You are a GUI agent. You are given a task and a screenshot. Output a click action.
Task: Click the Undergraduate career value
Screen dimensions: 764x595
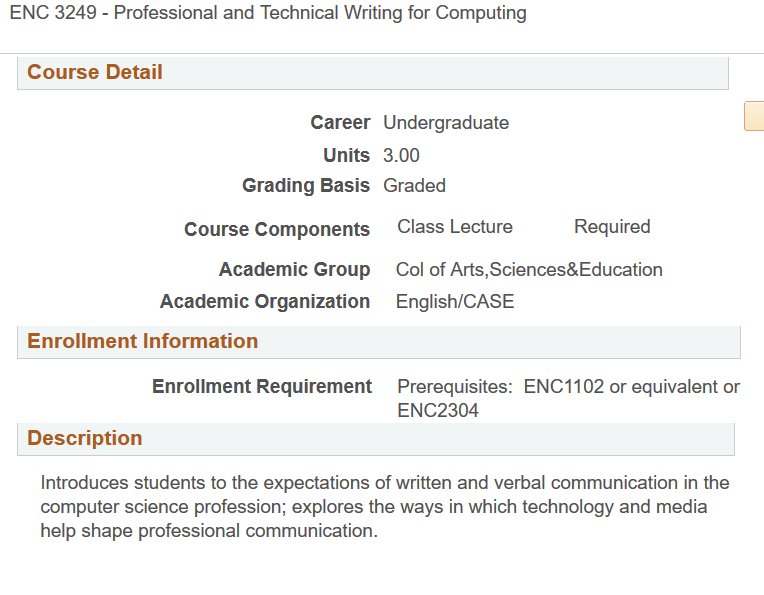446,123
